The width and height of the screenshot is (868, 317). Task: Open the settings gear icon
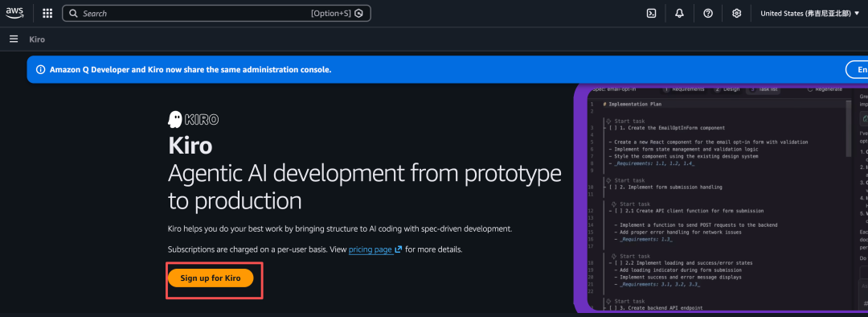coord(737,14)
